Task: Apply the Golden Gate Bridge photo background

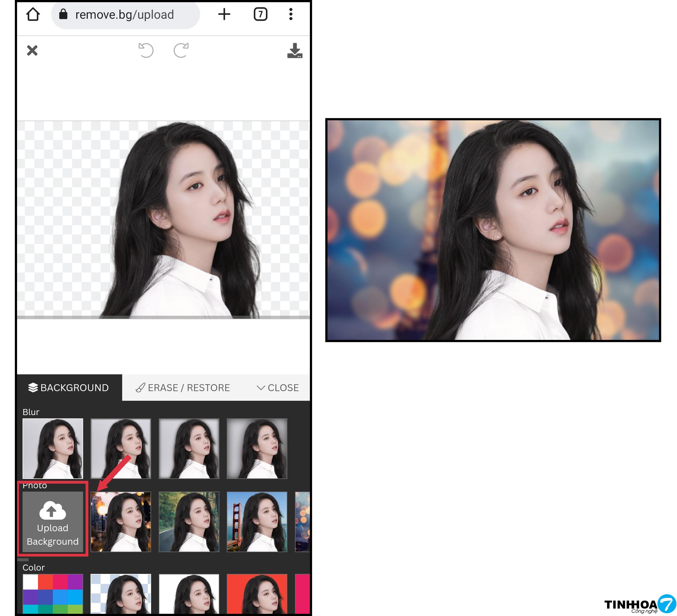Action: tap(257, 522)
